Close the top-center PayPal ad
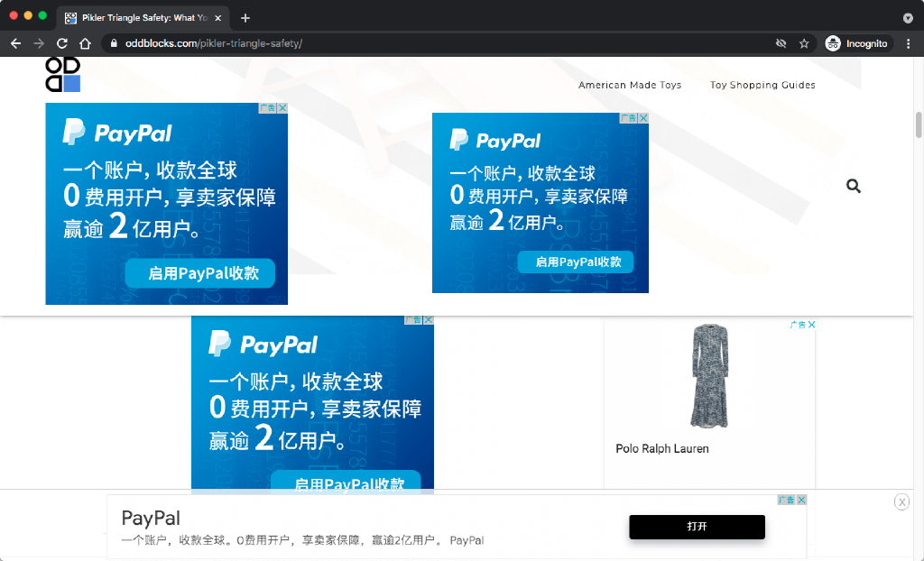The image size is (924, 561). coord(643,118)
